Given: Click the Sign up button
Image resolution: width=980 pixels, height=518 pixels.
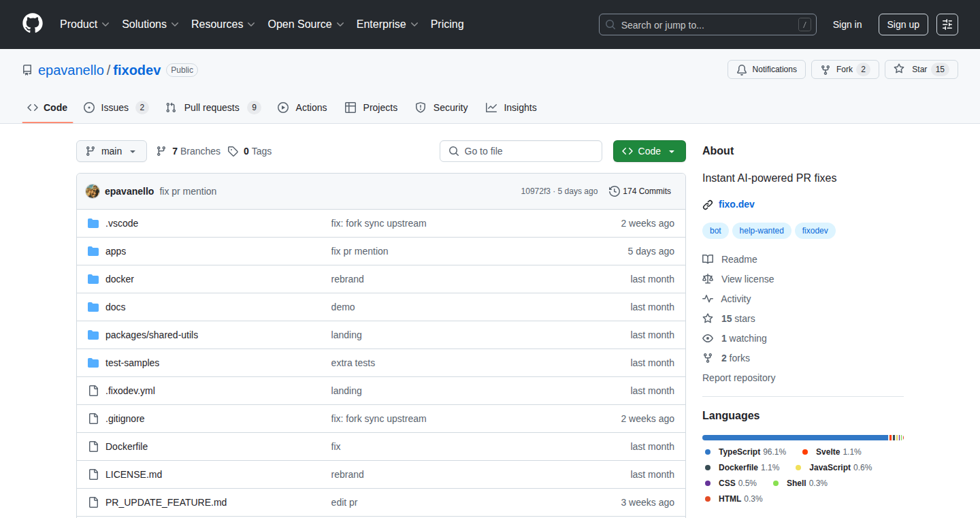Looking at the screenshot, I should (x=903, y=25).
